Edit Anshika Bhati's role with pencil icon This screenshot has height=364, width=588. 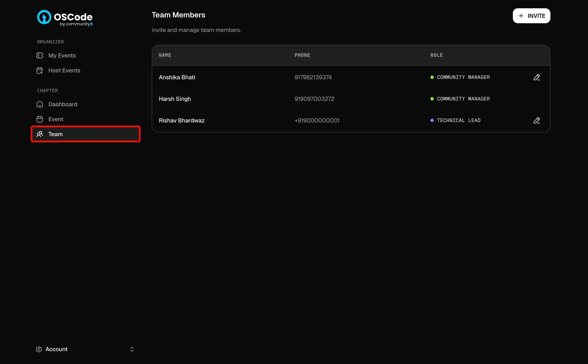pos(537,77)
